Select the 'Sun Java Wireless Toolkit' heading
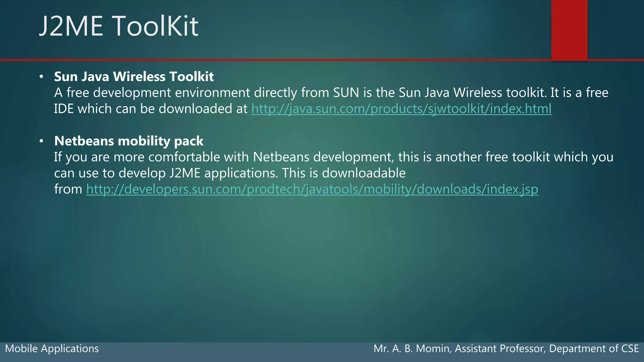 [134, 76]
